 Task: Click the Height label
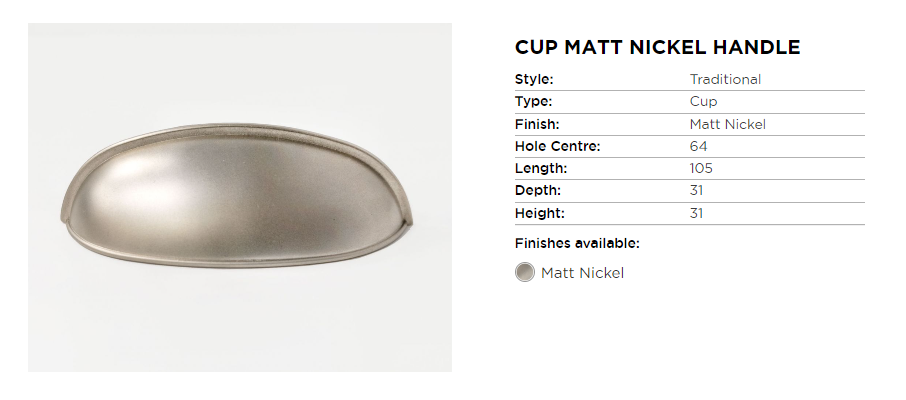[x=539, y=213]
